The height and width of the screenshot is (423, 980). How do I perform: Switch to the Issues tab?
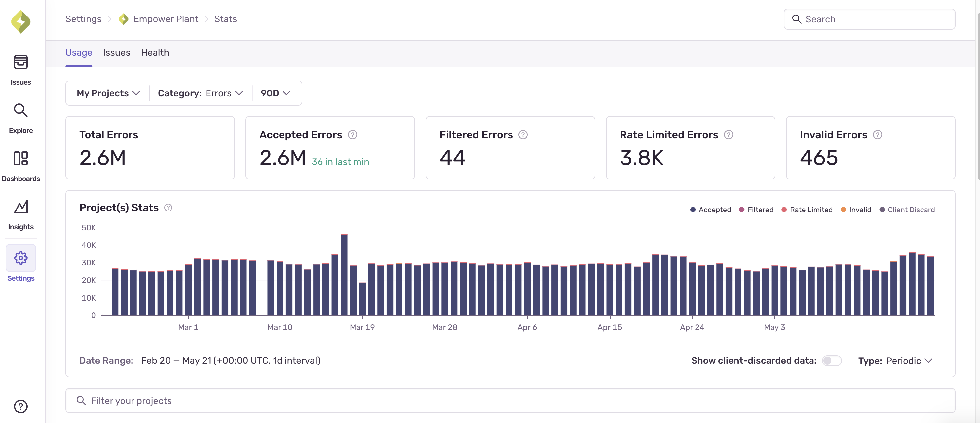pos(116,53)
